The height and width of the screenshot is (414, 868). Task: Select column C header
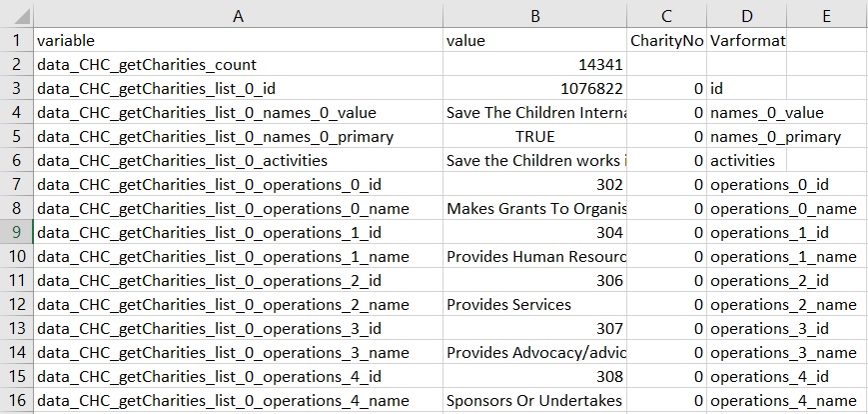(666, 15)
